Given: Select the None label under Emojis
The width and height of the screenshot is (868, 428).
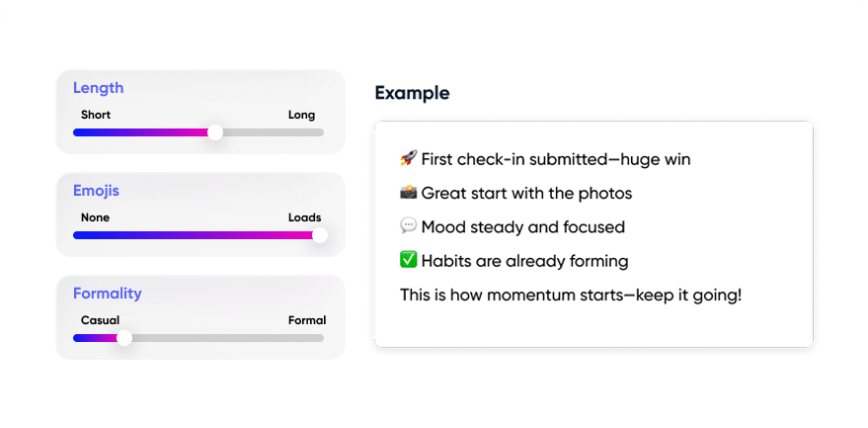Looking at the screenshot, I should [95, 217].
